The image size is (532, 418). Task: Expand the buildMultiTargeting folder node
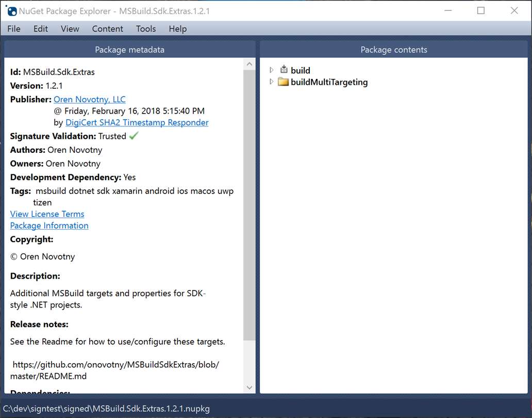272,82
